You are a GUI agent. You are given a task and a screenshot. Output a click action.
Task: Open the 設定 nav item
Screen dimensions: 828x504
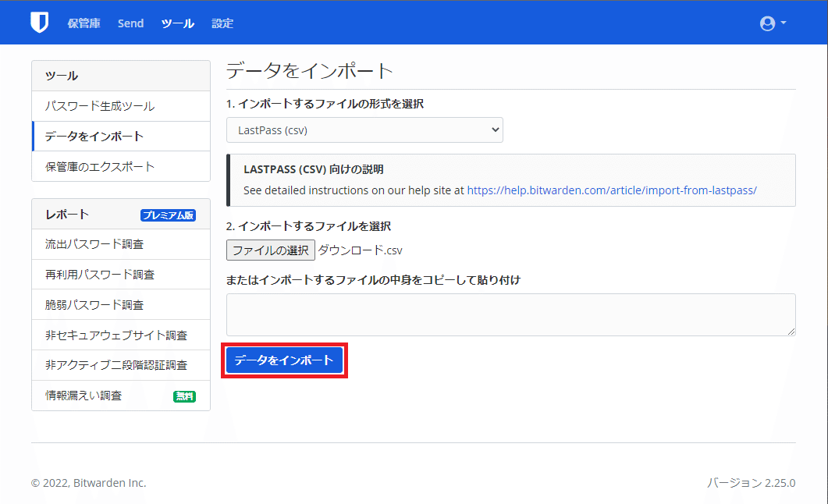click(222, 23)
